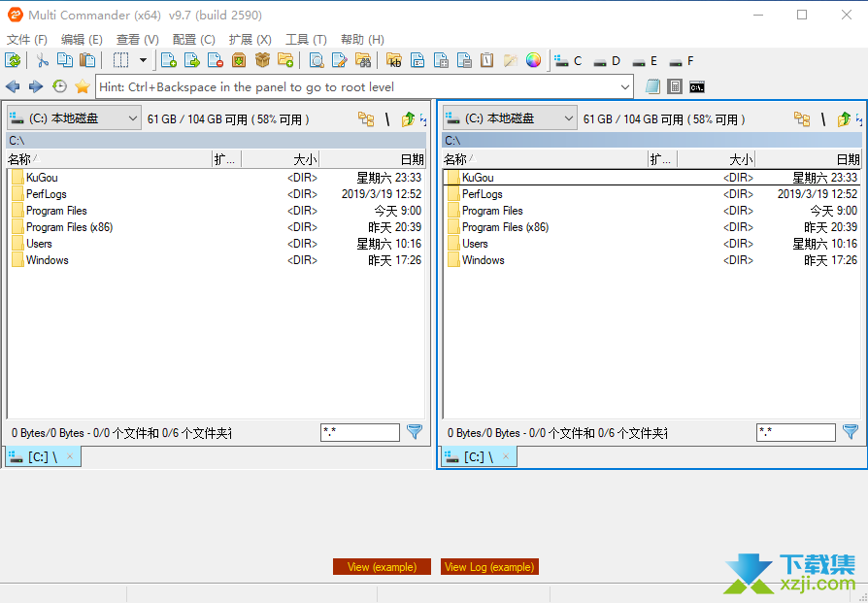Switch to drive F from the toolbar
The width and height of the screenshot is (868, 603).
tap(682, 61)
